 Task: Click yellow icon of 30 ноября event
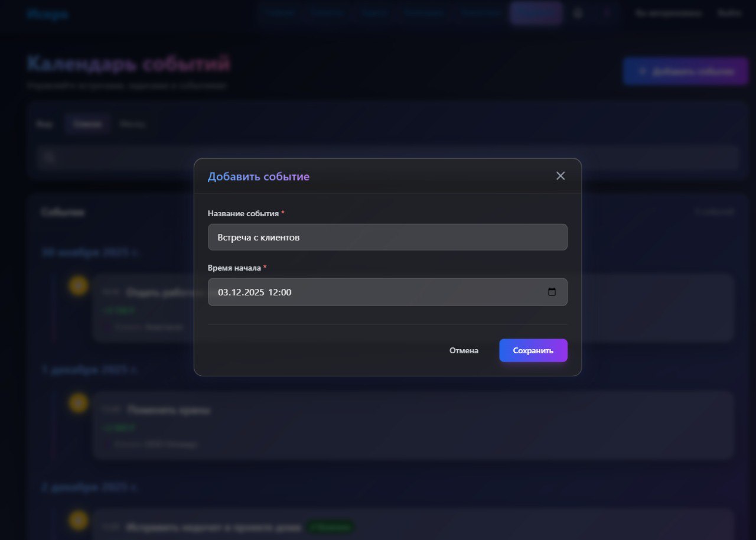[78, 286]
